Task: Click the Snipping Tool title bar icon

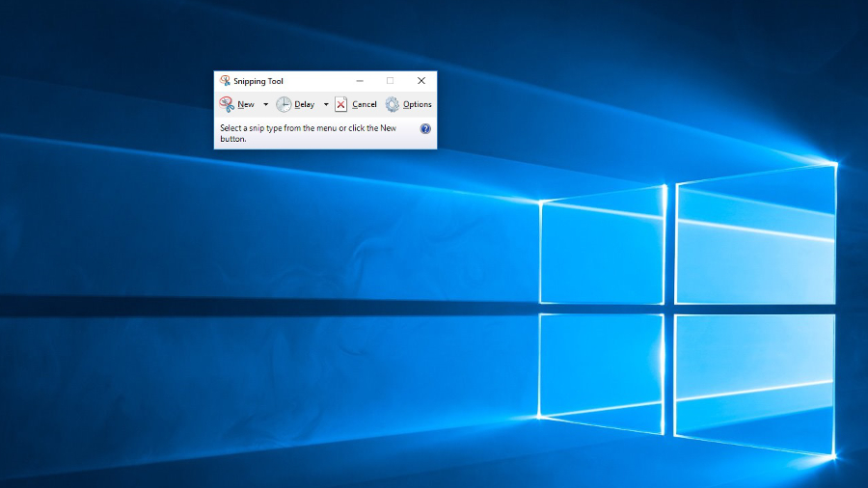Action: click(x=225, y=81)
